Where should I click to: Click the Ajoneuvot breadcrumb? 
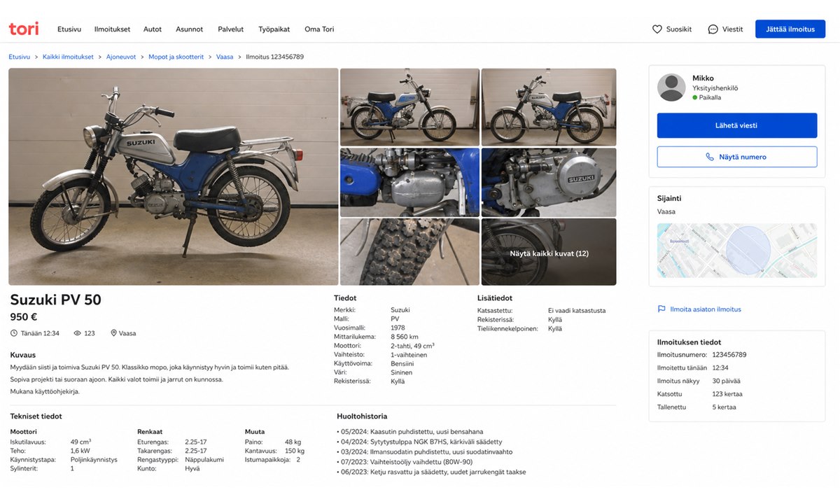121,57
